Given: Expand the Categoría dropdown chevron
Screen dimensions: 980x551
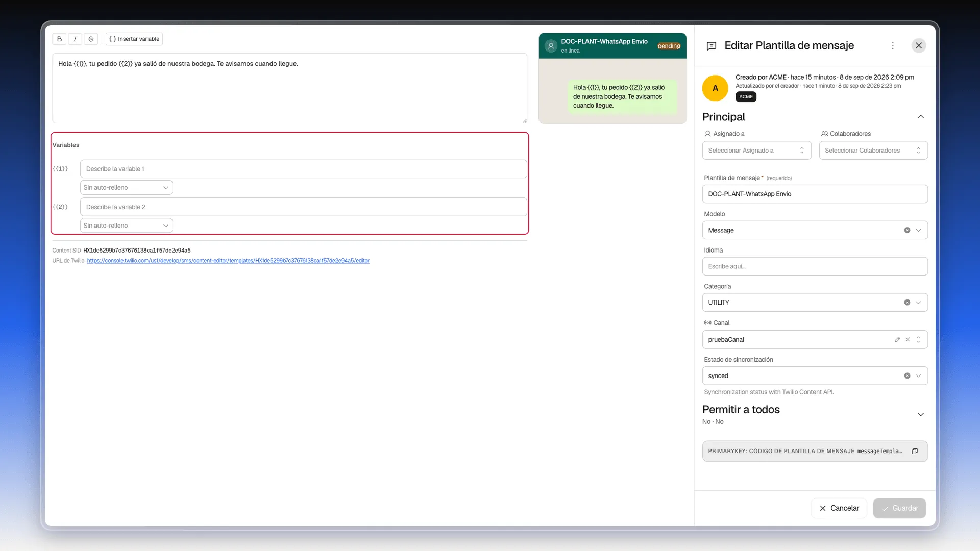Looking at the screenshot, I should pyautogui.click(x=918, y=303).
